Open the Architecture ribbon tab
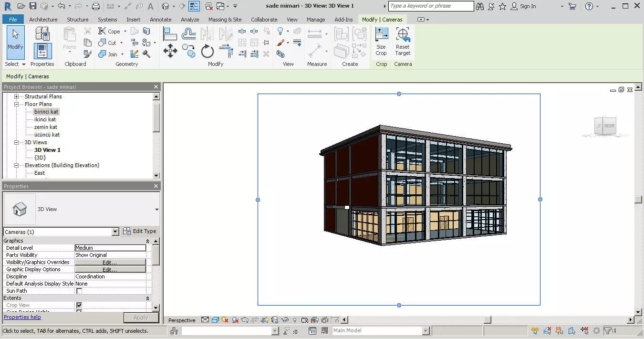The width and height of the screenshot is (644, 339). coord(43,20)
